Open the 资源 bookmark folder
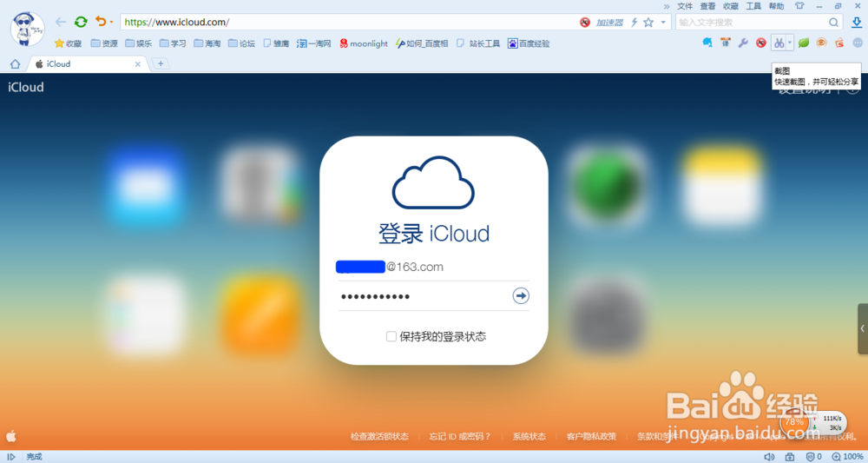868x463 pixels. [105, 43]
